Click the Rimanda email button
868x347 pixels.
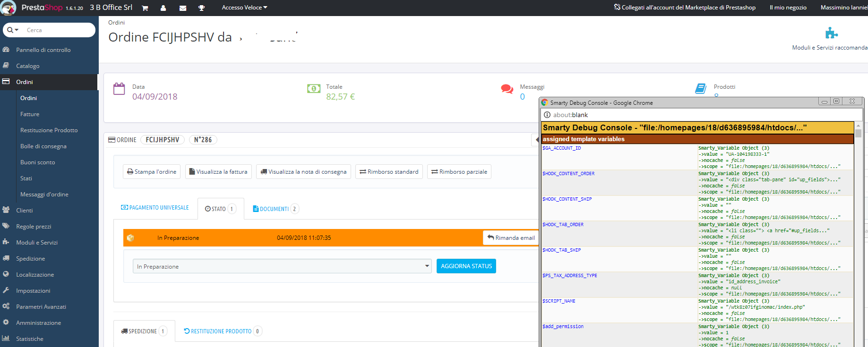(x=511, y=237)
